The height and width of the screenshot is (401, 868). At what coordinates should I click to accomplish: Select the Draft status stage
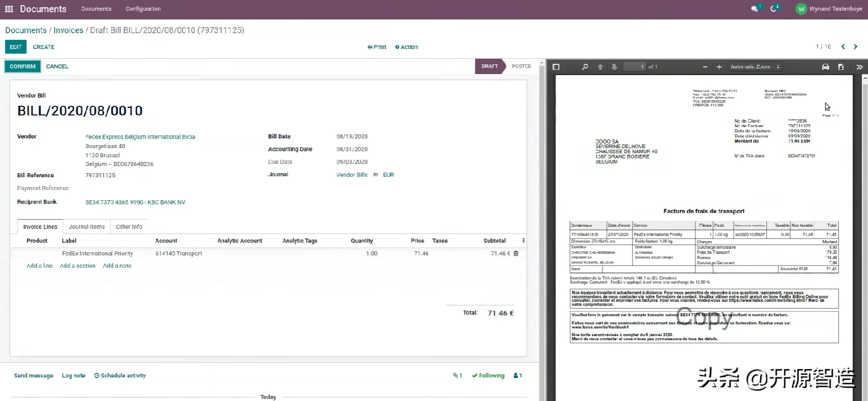(489, 66)
